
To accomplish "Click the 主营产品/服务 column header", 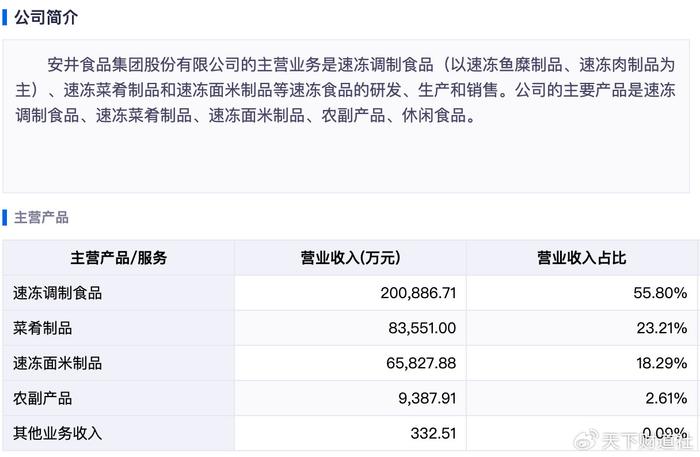I will (x=118, y=258).
